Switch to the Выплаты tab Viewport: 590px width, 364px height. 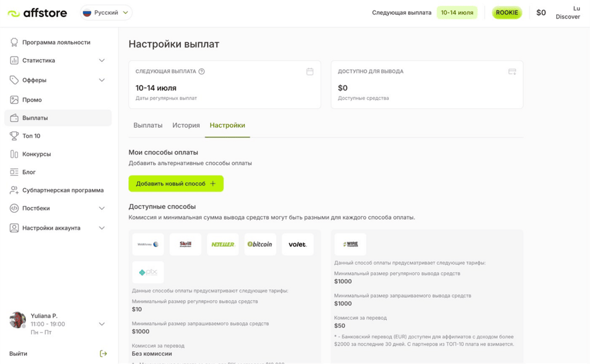point(148,125)
